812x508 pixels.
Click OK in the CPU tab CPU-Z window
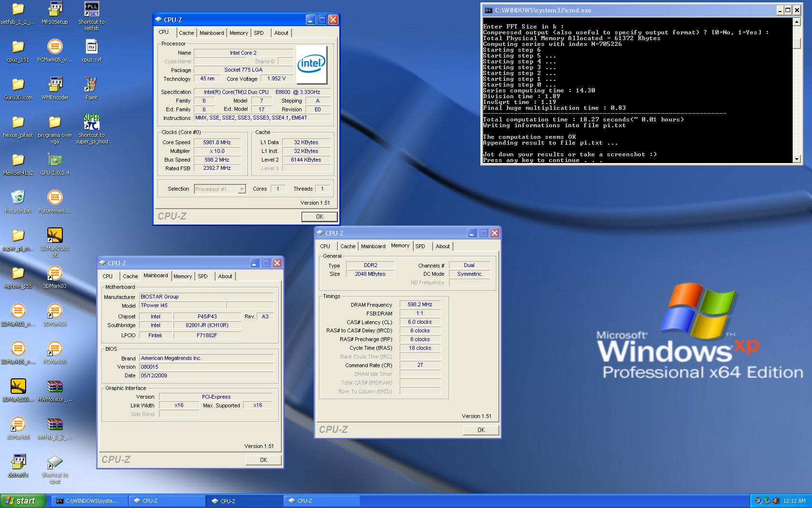point(319,217)
